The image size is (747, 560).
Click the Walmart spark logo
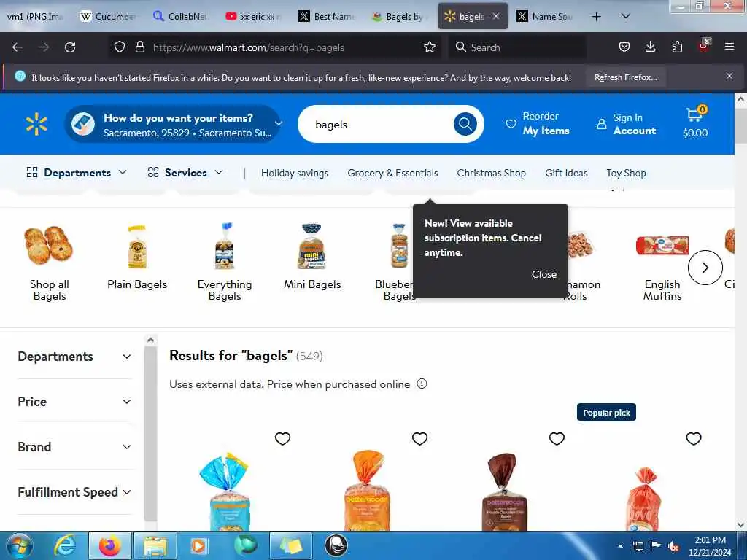pos(36,124)
